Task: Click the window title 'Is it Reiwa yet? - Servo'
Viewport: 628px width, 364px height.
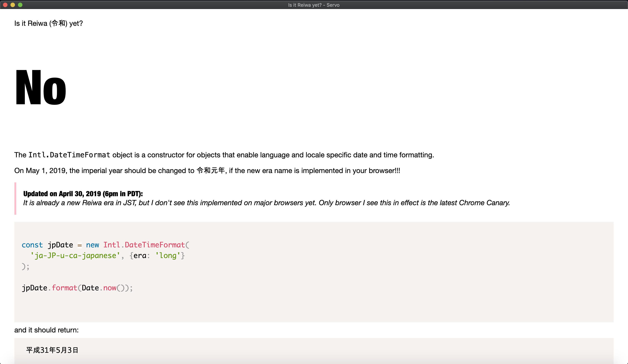Action: tap(313, 5)
